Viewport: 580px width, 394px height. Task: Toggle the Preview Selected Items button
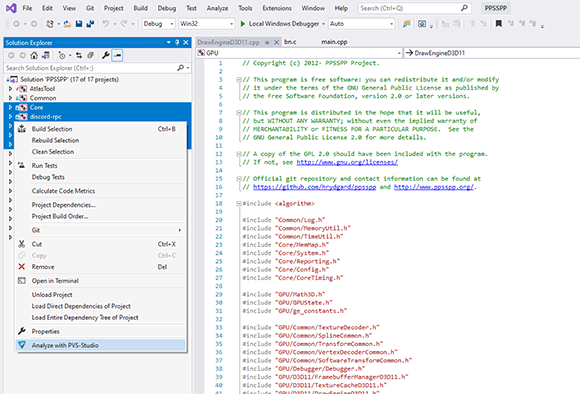[117, 55]
